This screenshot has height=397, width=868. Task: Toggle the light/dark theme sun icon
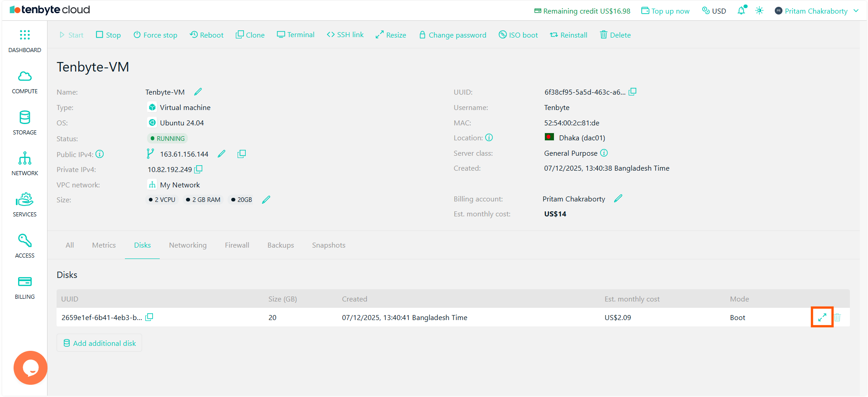pyautogui.click(x=759, y=10)
